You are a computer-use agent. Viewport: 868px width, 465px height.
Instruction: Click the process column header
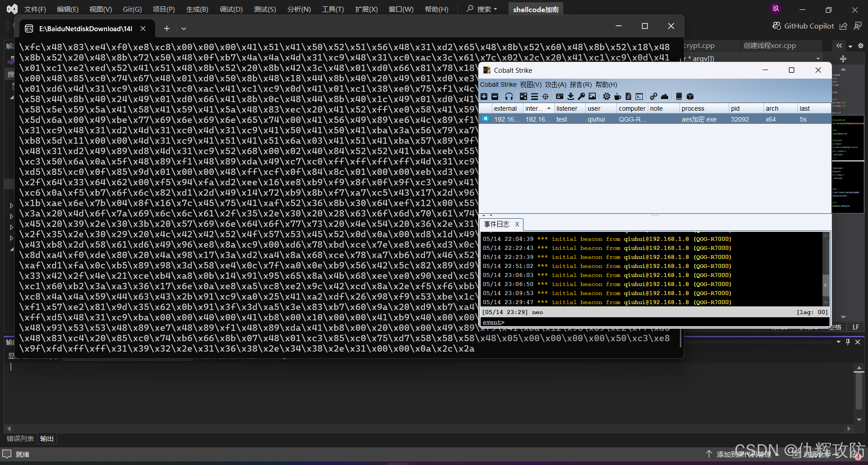pyautogui.click(x=704, y=108)
